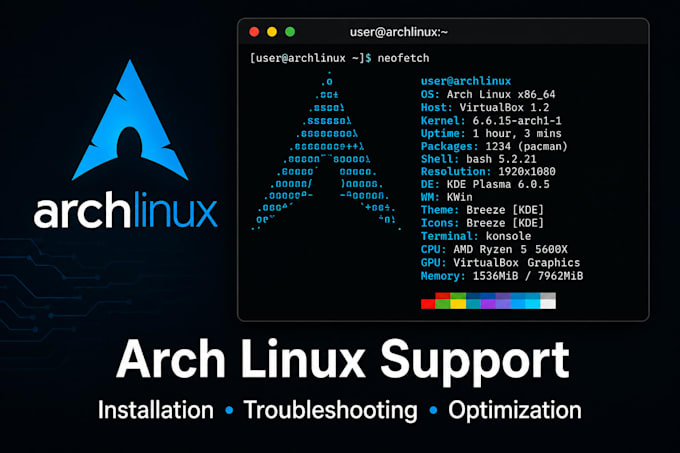Click the terminal title 'user@archlinux:~'
The image size is (680, 453).
(399, 32)
